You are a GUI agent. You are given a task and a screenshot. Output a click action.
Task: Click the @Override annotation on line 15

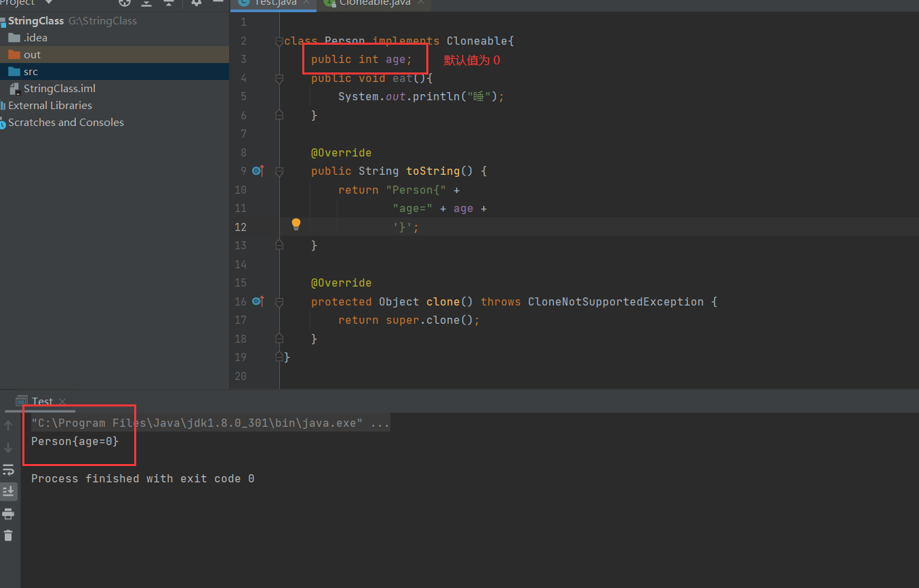(x=341, y=283)
